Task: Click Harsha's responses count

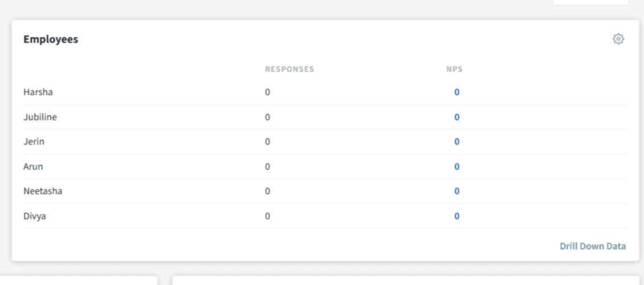Action: point(267,92)
